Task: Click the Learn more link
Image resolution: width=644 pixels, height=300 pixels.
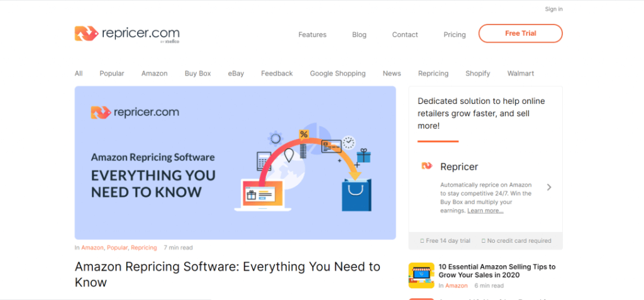Action: tap(485, 211)
